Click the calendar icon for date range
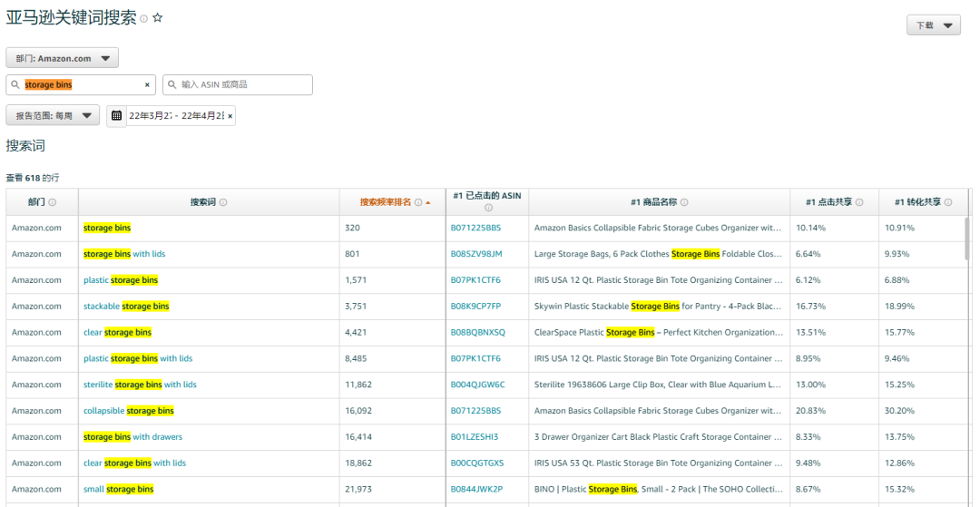This screenshot has width=980, height=507. [116, 115]
